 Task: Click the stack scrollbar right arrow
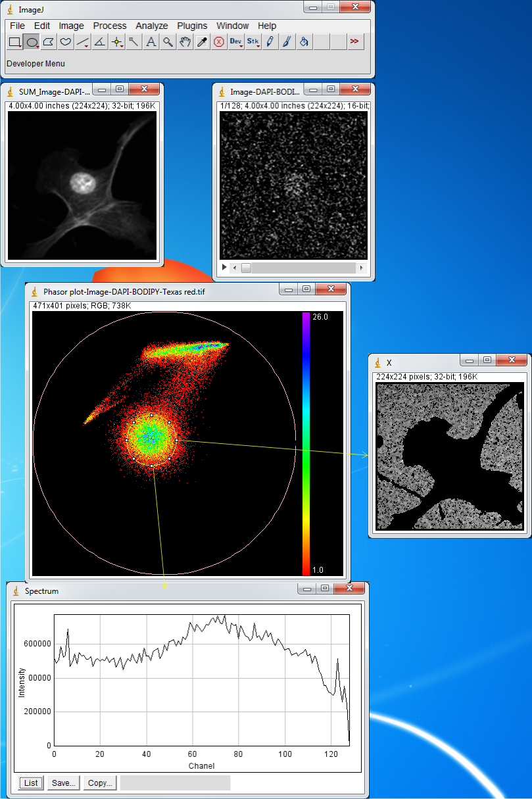[361, 268]
